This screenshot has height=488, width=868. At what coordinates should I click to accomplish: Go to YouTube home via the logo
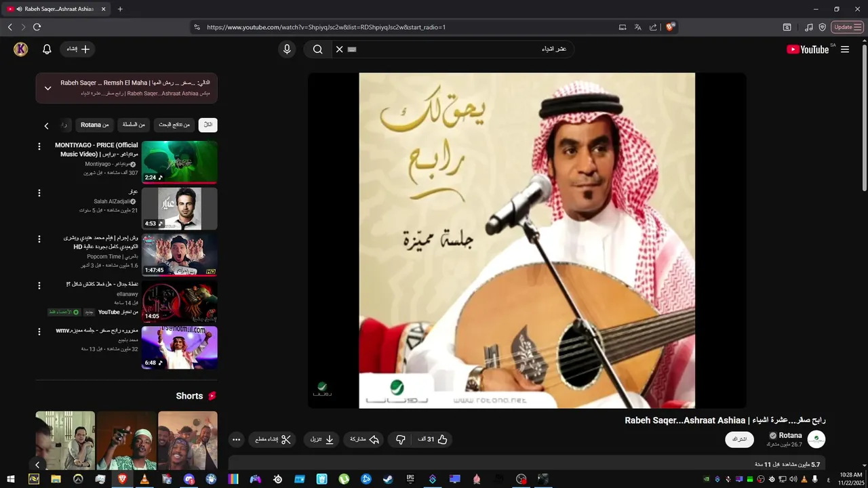click(x=808, y=49)
